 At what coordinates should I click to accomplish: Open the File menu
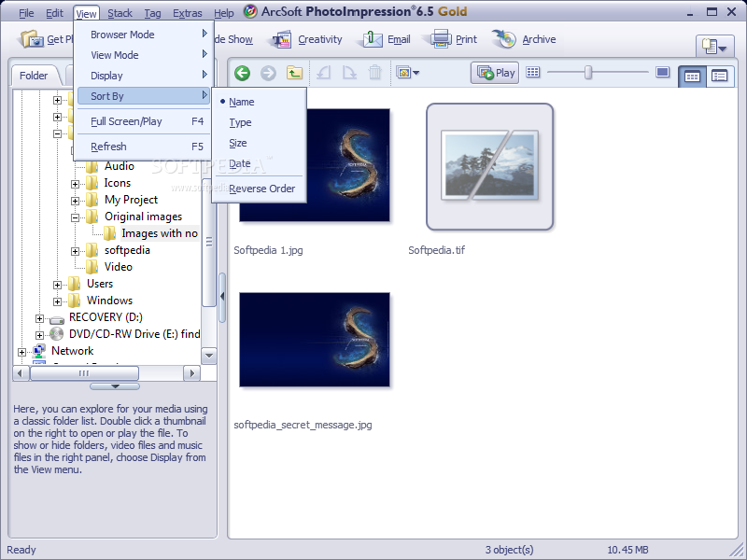click(26, 13)
